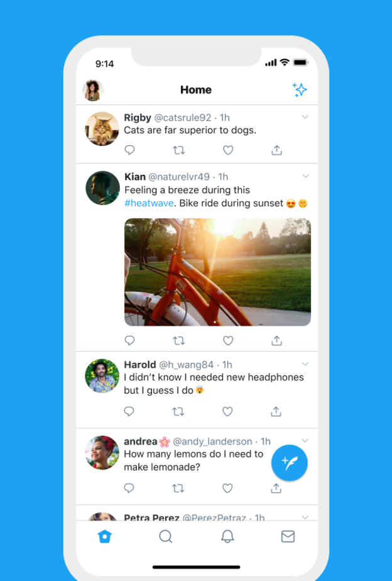Viewport: 392px width, 581px height.
Task: Reply to Harold's headphones tweet
Action: [x=129, y=412]
